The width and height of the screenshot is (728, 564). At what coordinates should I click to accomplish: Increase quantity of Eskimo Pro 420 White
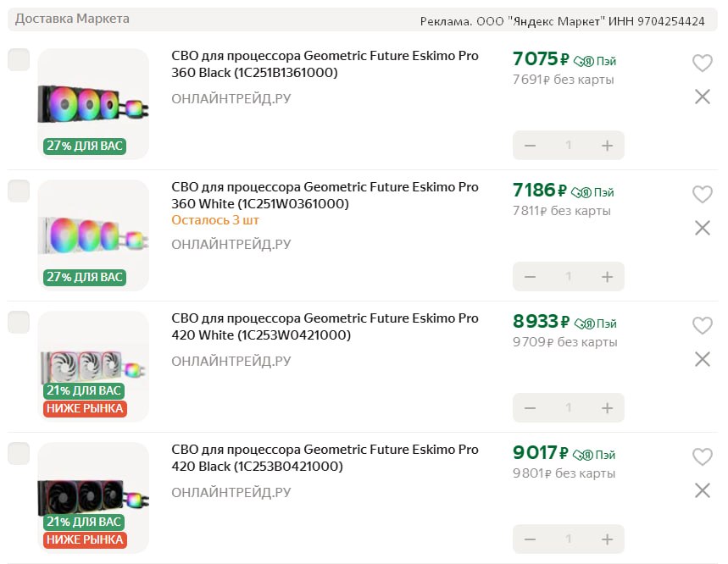tap(607, 408)
